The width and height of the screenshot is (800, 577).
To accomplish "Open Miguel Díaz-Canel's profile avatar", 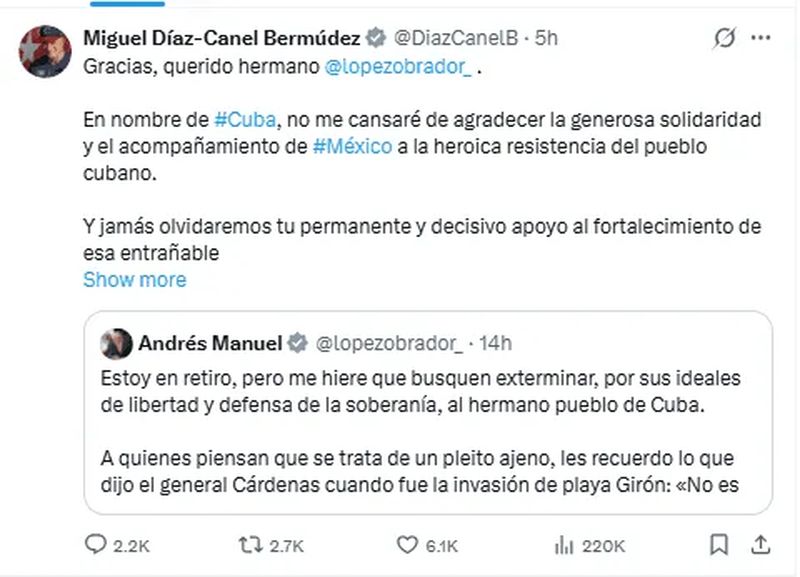I will pyautogui.click(x=45, y=51).
